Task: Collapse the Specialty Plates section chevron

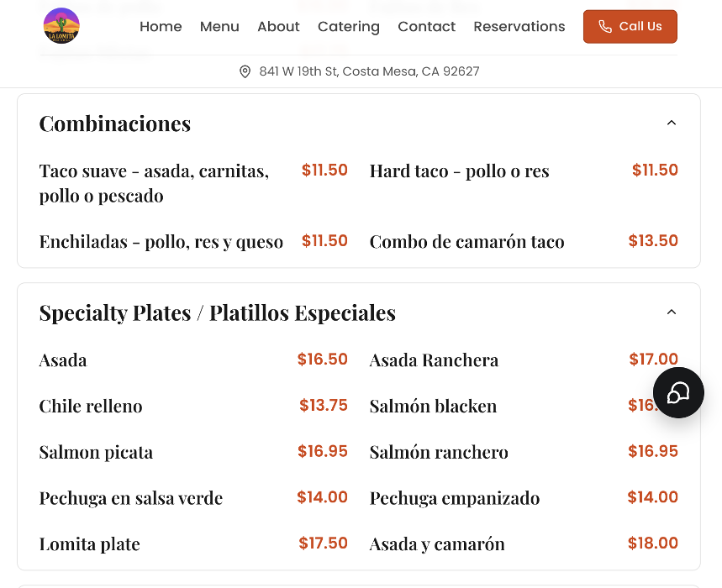Action: coord(672,312)
